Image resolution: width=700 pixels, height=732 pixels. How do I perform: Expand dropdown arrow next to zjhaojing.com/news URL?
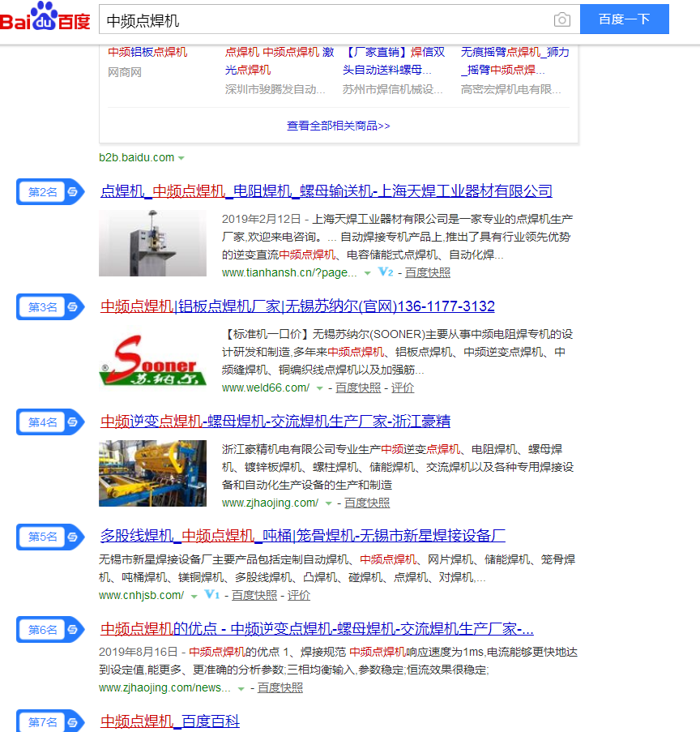tap(241, 688)
